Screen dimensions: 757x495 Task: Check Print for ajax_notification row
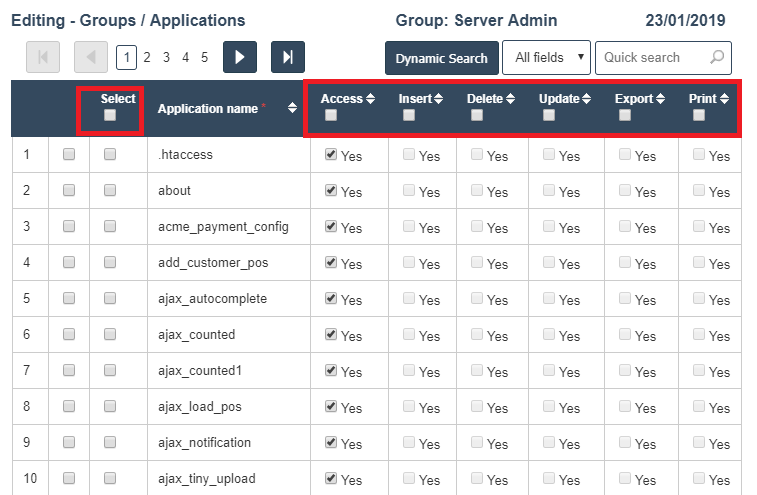(699, 442)
